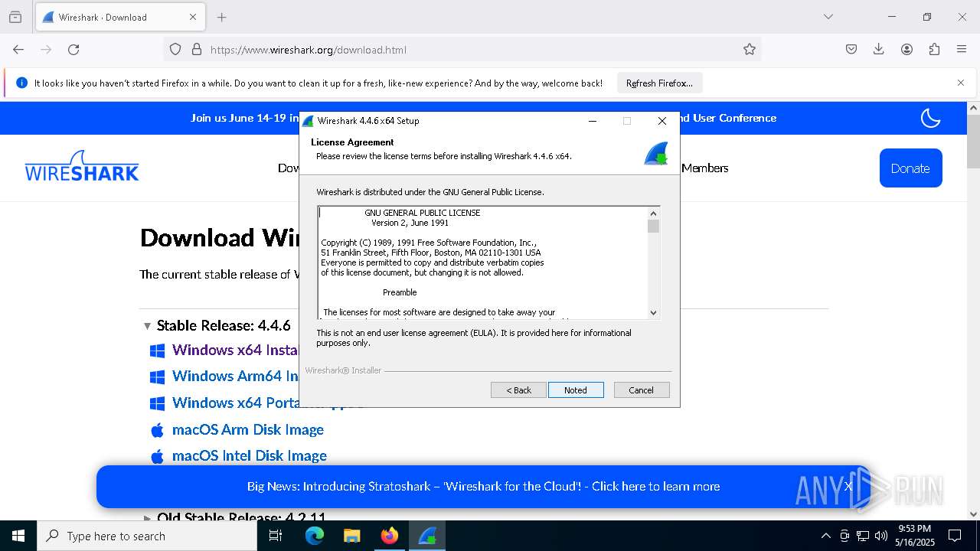Image resolution: width=980 pixels, height=551 pixels.
Task: Open the network tray icon
Action: coord(863,536)
